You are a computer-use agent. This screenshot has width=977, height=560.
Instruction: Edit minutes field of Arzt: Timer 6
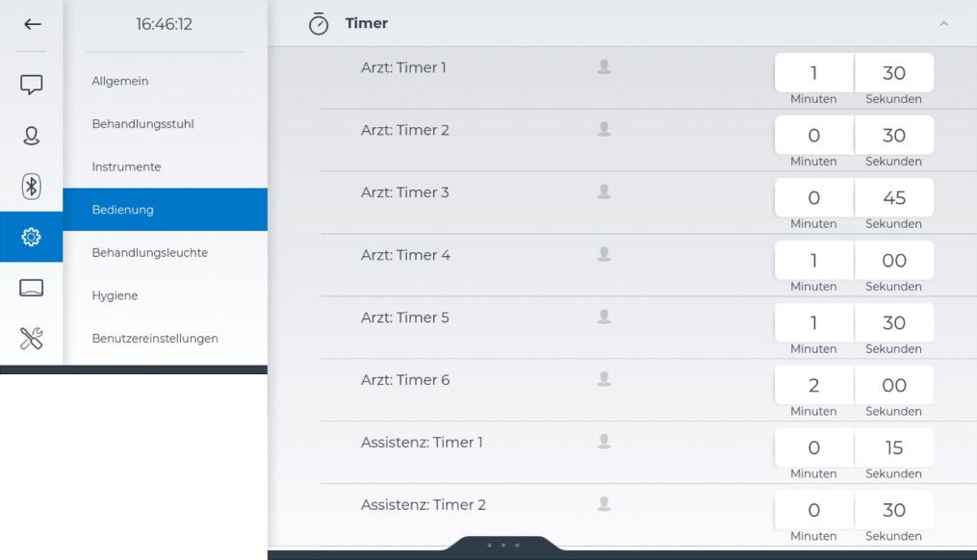point(813,385)
